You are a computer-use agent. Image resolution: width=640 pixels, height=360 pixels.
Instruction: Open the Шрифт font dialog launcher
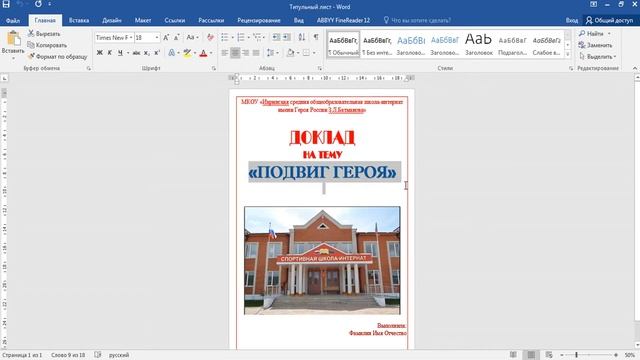213,69
